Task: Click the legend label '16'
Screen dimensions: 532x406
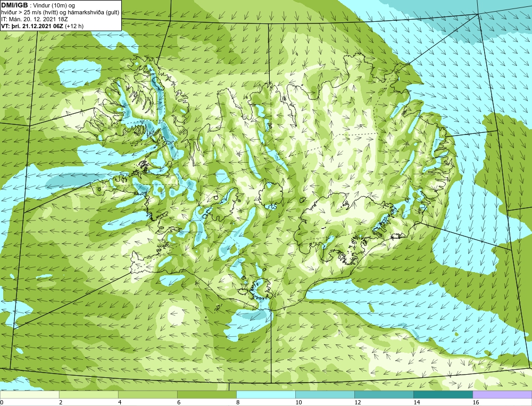Action: [x=476, y=402]
